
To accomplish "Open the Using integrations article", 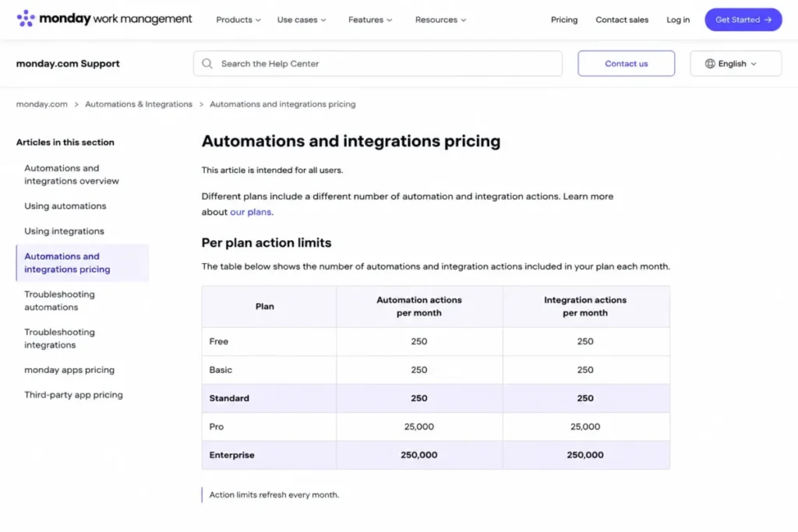I will point(64,231).
